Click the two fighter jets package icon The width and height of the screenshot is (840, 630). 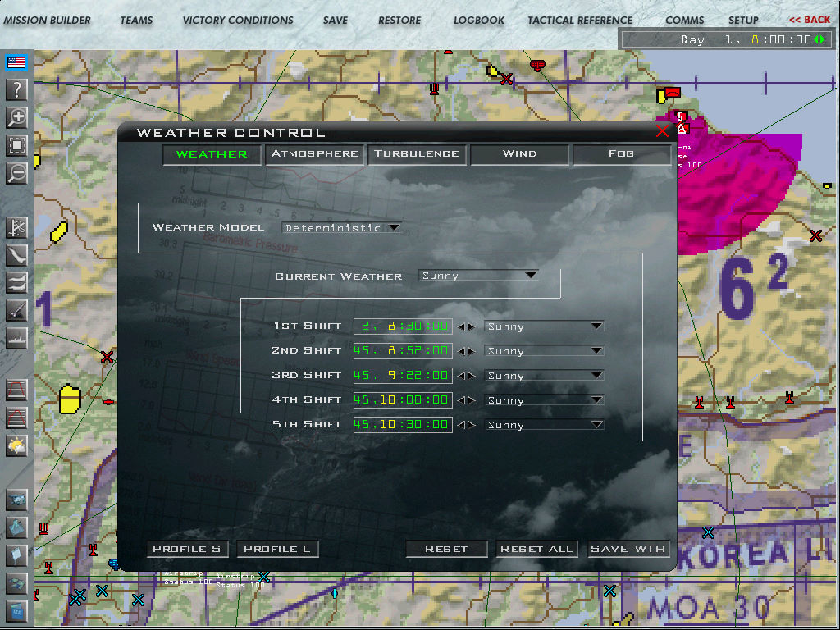tap(16, 283)
